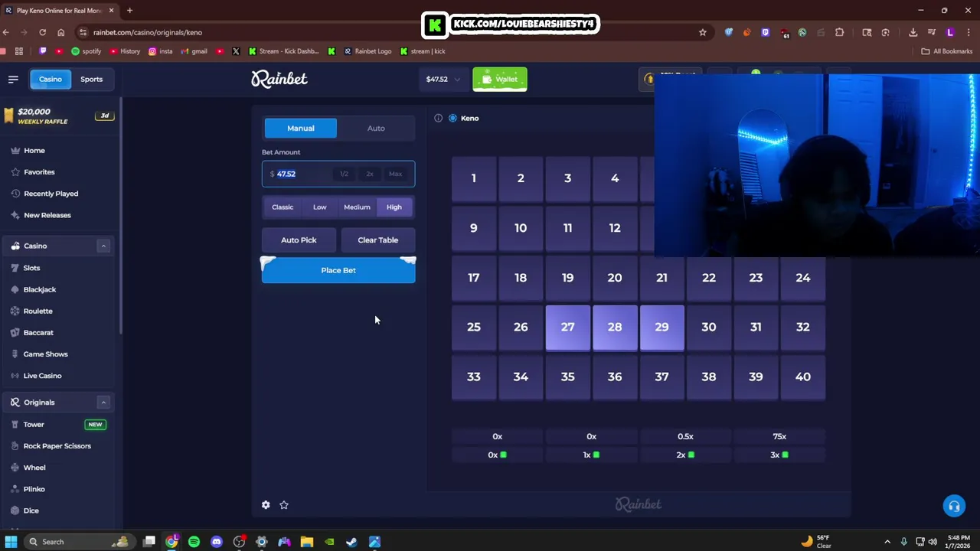This screenshot has height=551, width=980.
Task: Open the $20,000 Weekly Raffle banner
Action: coord(58,116)
